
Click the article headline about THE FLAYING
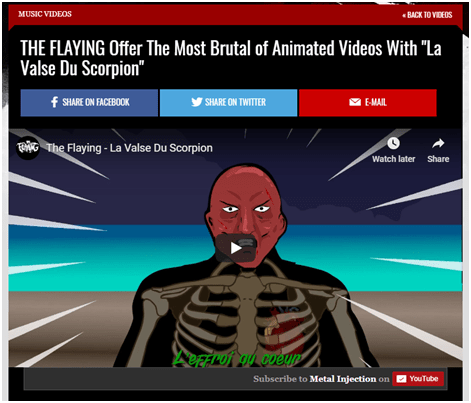(x=231, y=58)
